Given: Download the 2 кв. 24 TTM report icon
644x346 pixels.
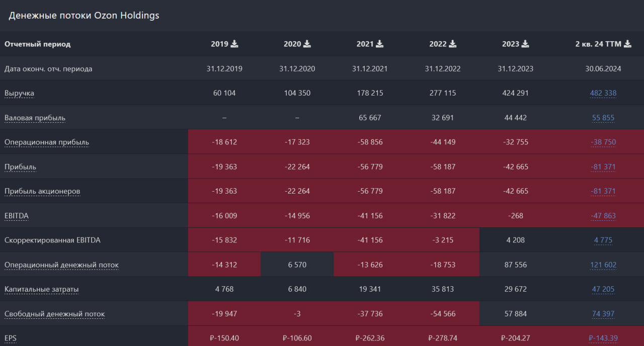Looking at the screenshot, I should [628, 44].
